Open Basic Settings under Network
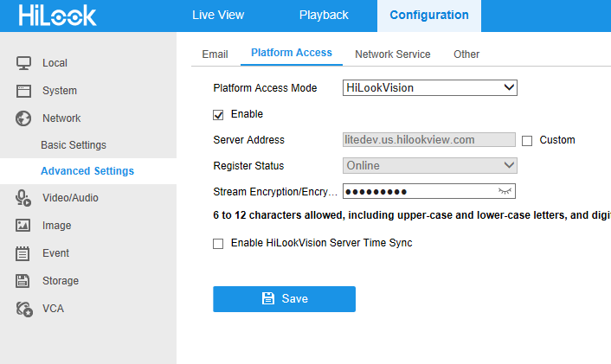 (x=74, y=145)
